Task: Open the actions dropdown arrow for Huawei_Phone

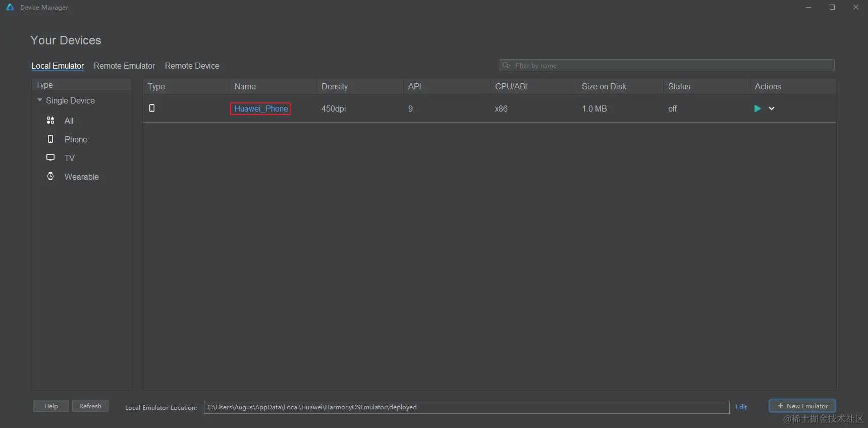Action: coord(772,109)
